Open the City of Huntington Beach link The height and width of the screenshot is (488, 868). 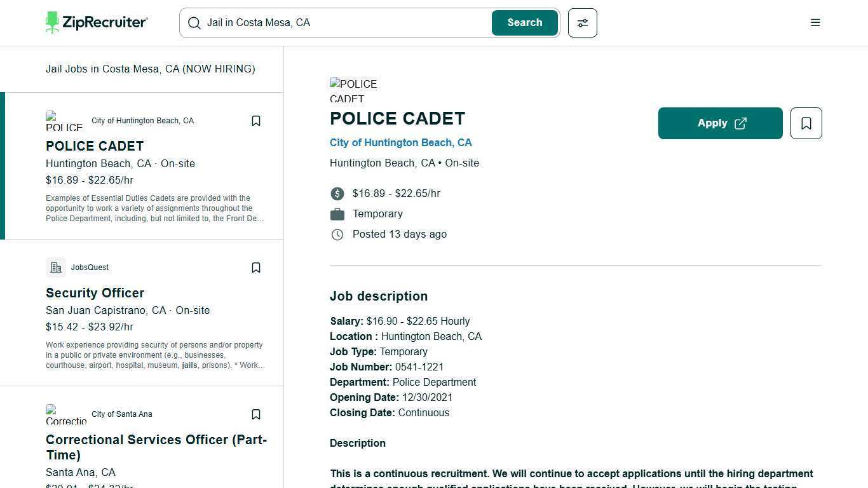click(401, 142)
